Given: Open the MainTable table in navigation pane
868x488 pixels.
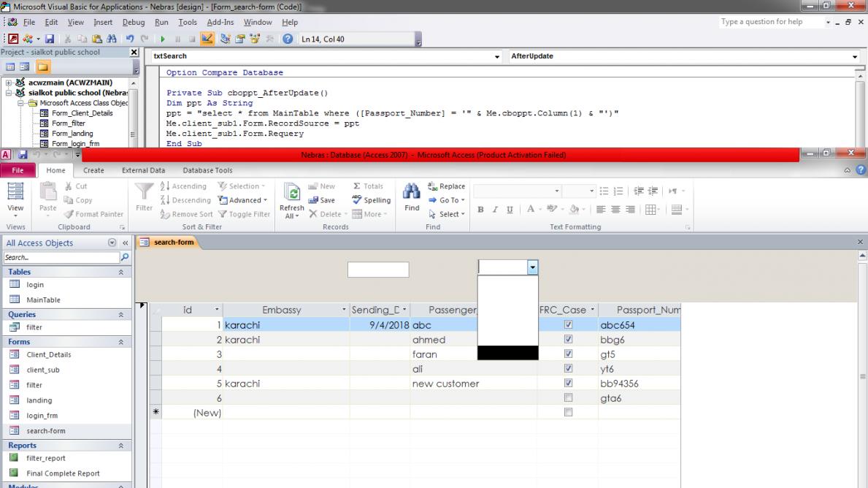Looking at the screenshot, I should click(x=43, y=300).
